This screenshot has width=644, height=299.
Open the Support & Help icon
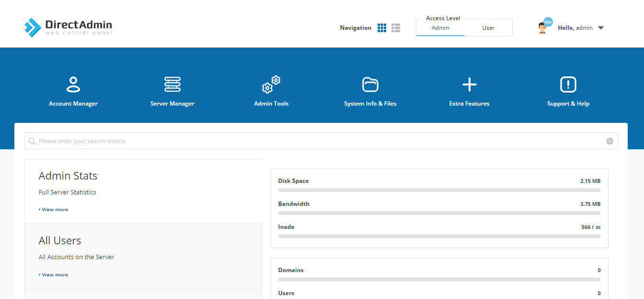(568, 84)
